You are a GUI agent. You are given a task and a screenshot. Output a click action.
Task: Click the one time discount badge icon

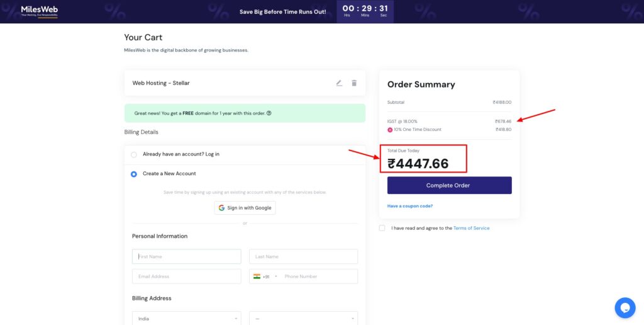390,130
